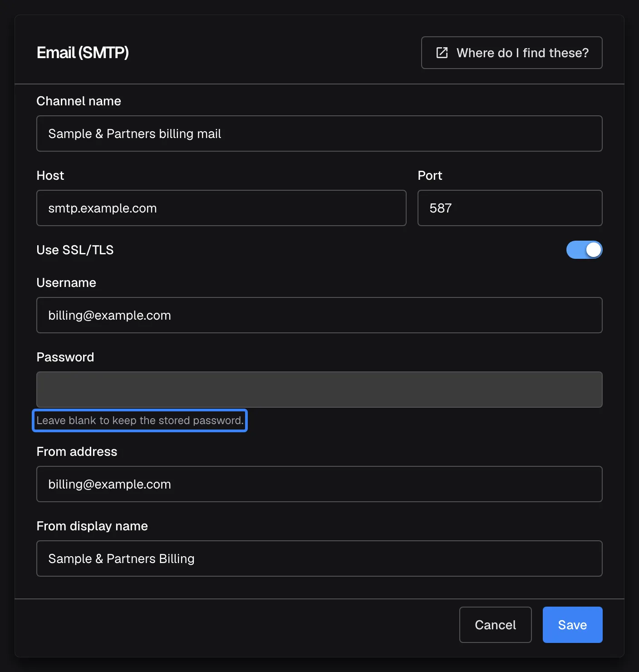
Task: Click the 'Use SSL/TLS' label
Action: pyautogui.click(x=75, y=250)
